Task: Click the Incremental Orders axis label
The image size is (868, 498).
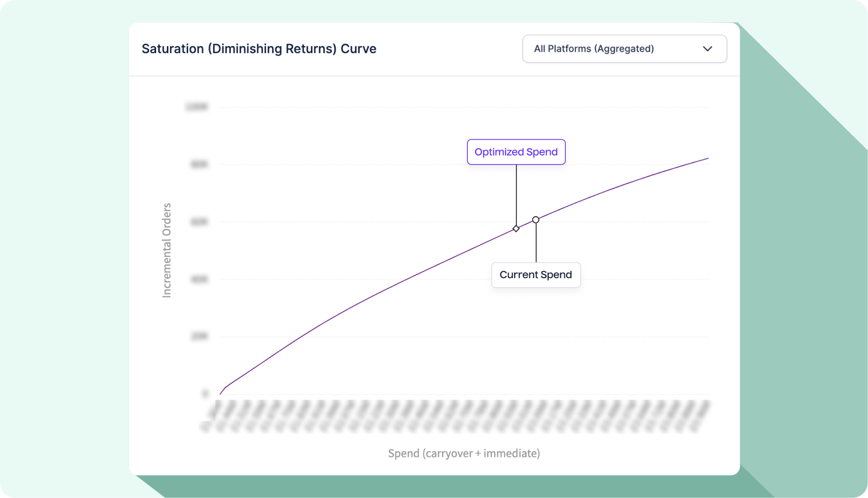Action: click(x=167, y=250)
